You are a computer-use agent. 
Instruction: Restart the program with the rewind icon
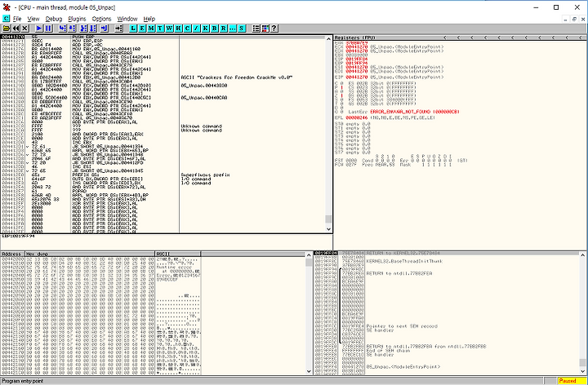[16, 28]
